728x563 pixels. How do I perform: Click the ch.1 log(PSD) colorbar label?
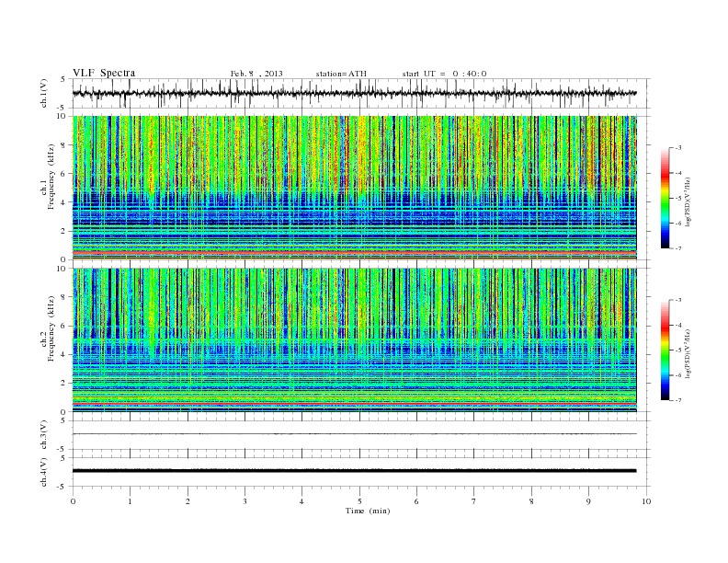tap(688, 201)
